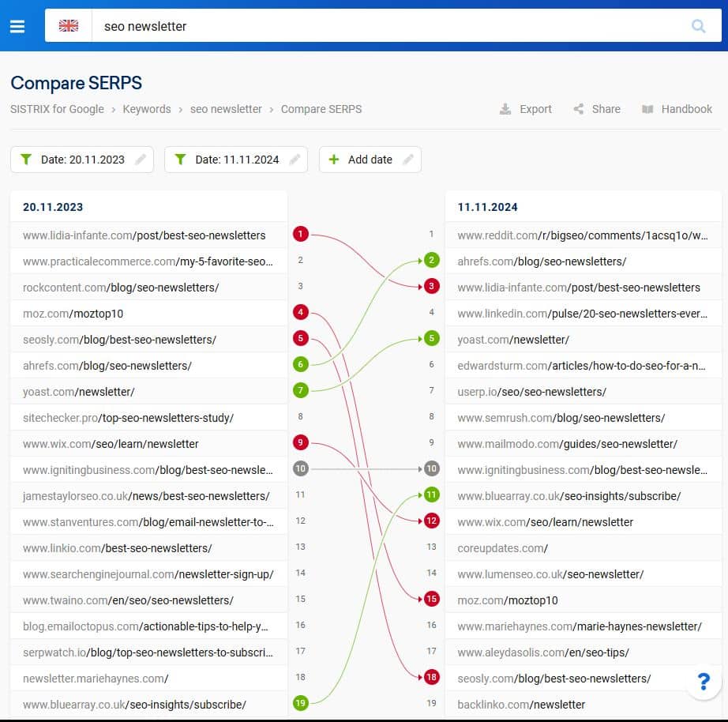Click green position 6 marker, left column

click(x=300, y=365)
